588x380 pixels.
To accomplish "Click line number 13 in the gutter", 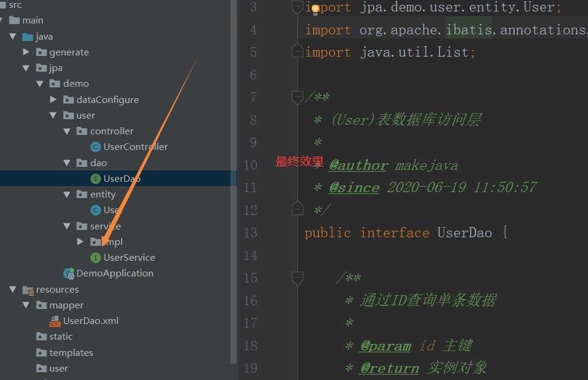I will pyautogui.click(x=250, y=233).
